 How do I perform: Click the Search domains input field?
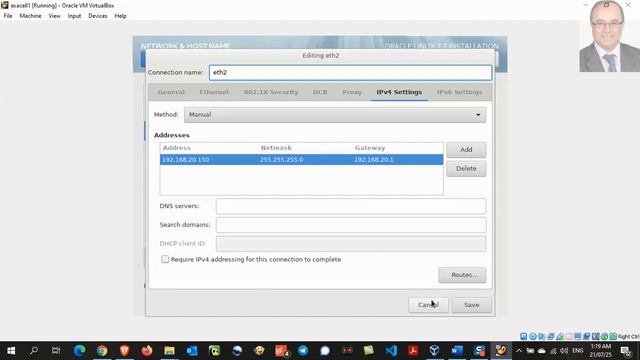(x=351, y=225)
